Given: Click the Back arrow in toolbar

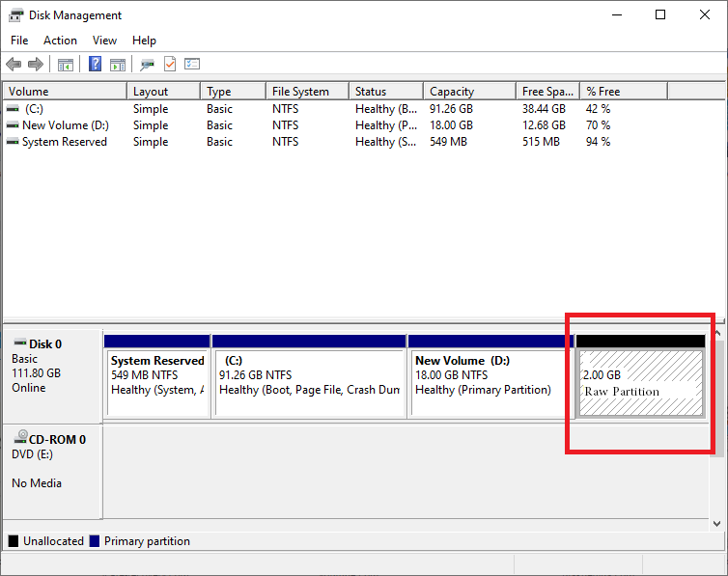Looking at the screenshot, I should click(x=14, y=64).
